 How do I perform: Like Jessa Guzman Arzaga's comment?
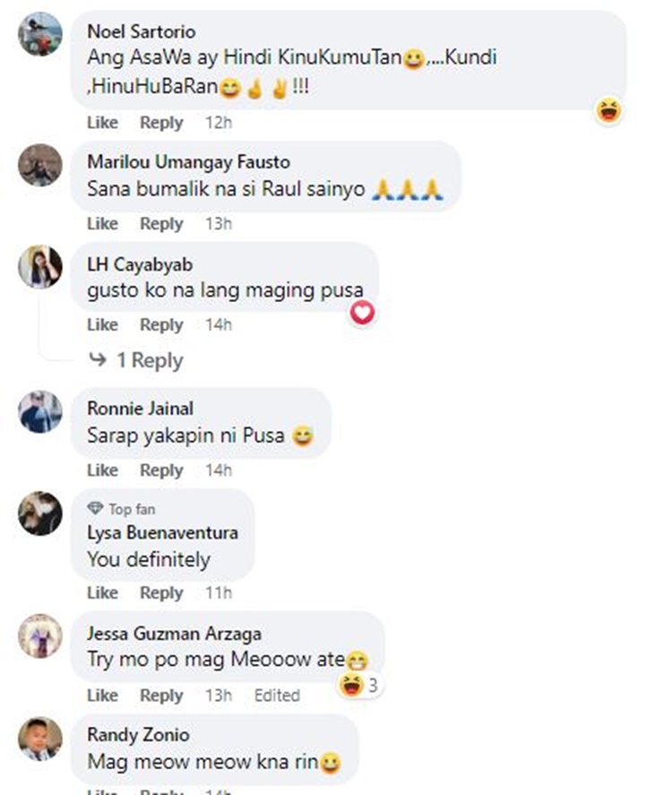tap(102, 696)
